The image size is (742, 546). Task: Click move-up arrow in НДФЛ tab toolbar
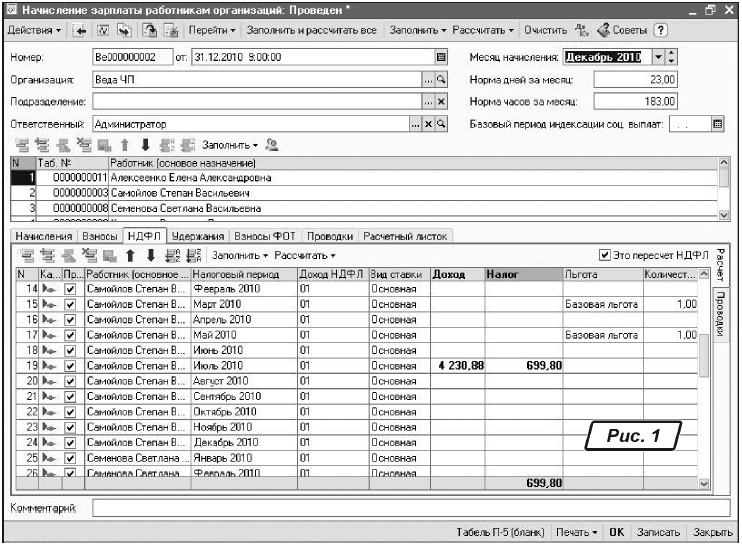pyautogui.click(x=130, y=256)
